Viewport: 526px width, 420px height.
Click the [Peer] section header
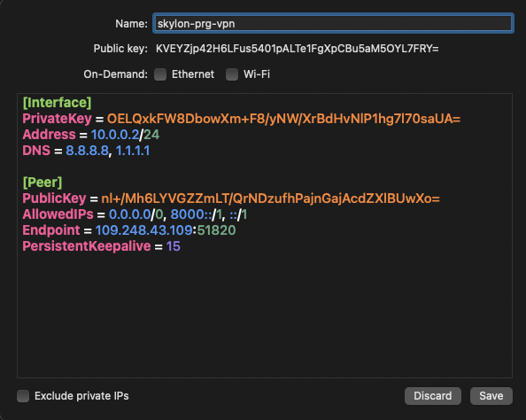tap(43, 183)
